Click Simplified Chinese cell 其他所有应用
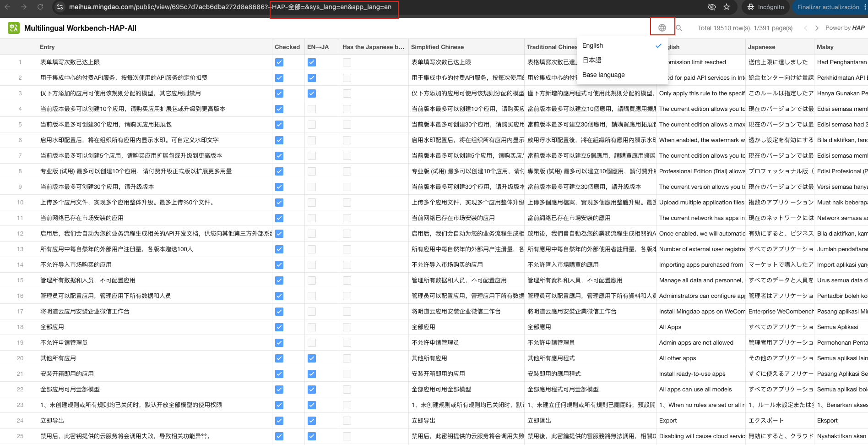This screenshot has height=445, width=868. click(x=429, y=358)
